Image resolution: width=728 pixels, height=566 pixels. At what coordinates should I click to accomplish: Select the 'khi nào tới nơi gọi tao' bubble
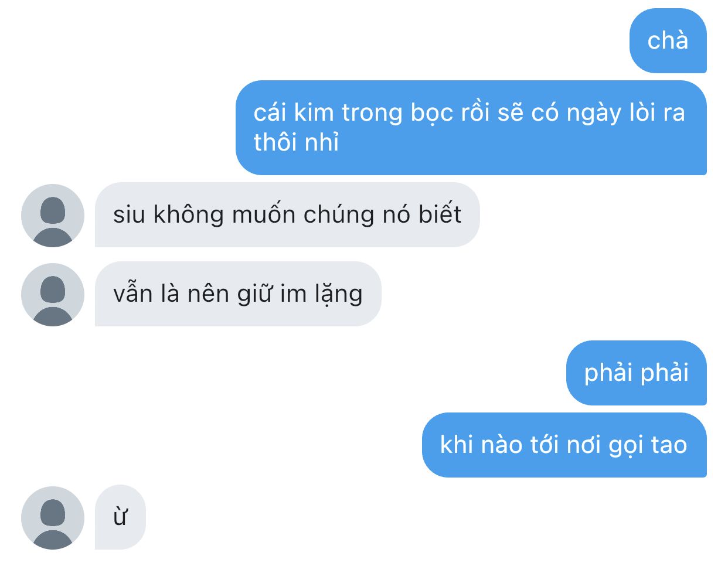tap(564, 445)
